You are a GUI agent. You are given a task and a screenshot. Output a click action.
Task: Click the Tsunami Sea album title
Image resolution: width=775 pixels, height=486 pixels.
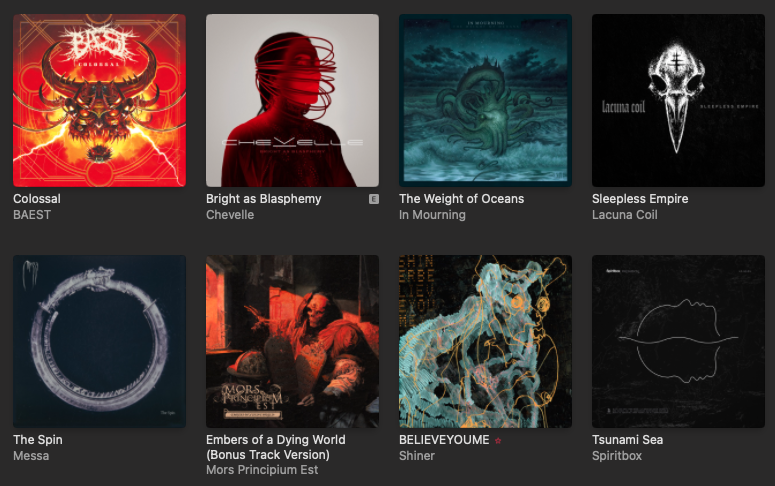click(628, 440)
